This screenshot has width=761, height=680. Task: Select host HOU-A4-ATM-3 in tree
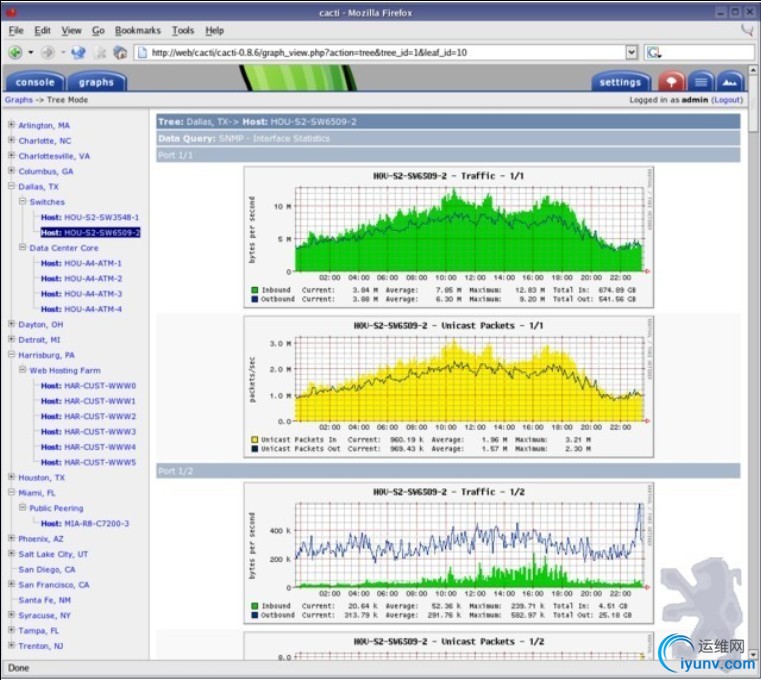click(x=92, y=294)
